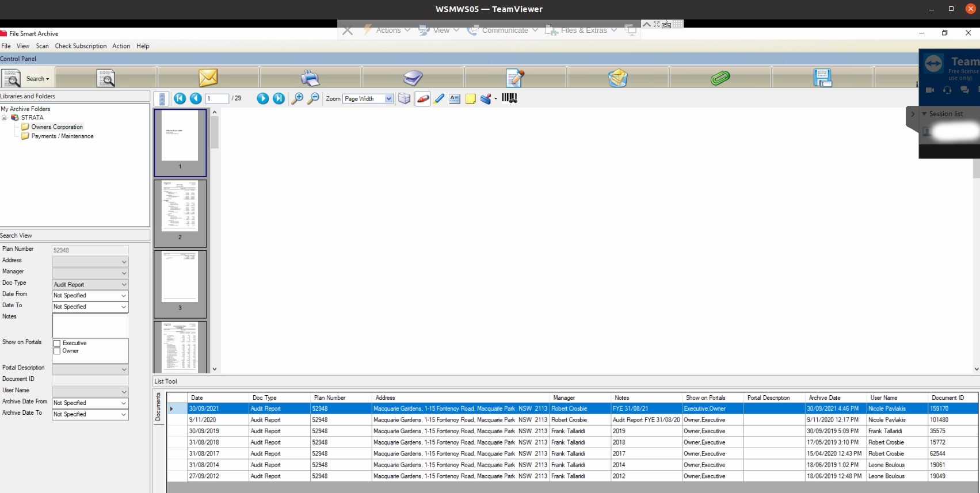980x493 pixels.
Task: Select page 2 thumbnail
Action: pos(180,207)
